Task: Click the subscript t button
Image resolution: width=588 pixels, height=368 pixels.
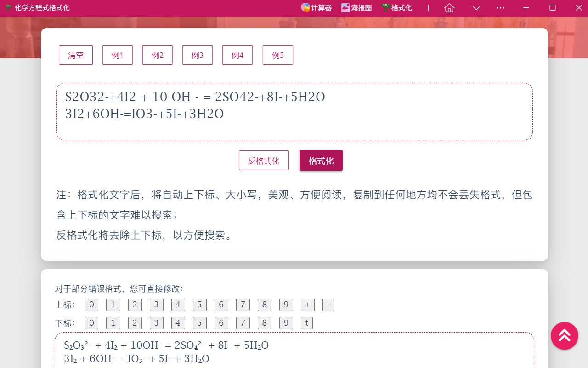Action: pyautogui.click(x=307, y=323)
